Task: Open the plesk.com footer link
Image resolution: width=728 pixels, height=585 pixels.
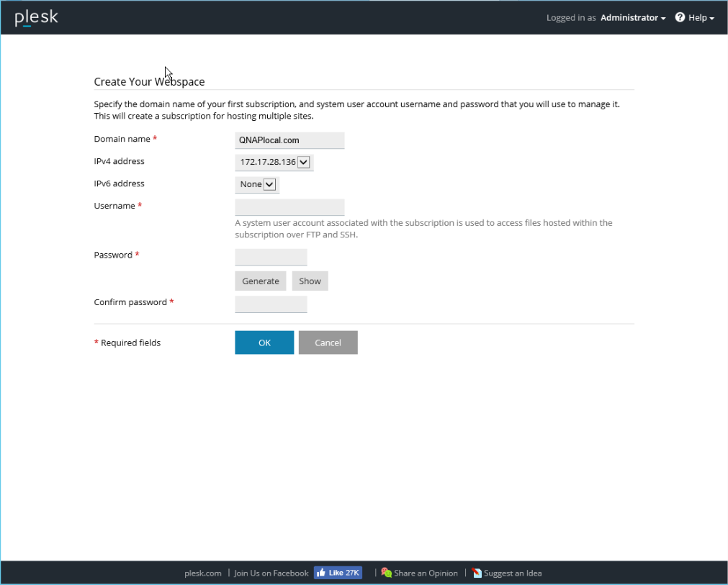Action: click(x=203, y=573)
